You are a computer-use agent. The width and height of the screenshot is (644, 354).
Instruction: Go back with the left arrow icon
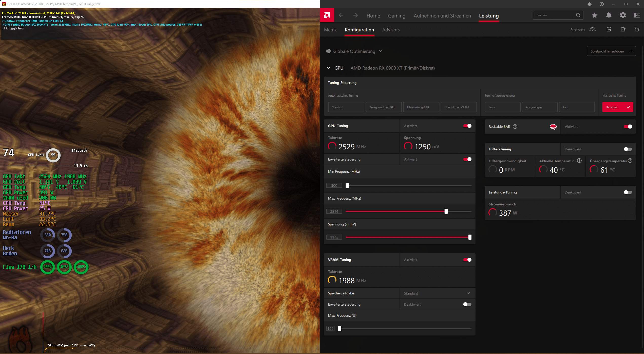click(x=341, y=15)
